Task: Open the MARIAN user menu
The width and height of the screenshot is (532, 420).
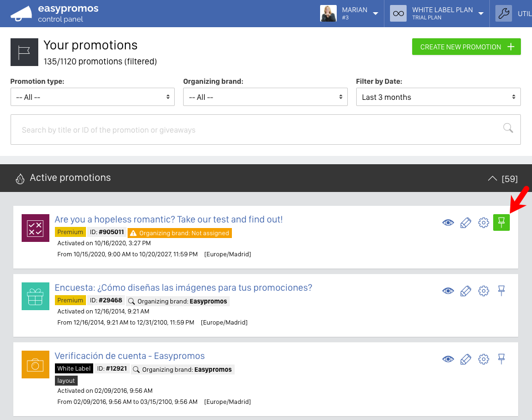Action: 349,13
